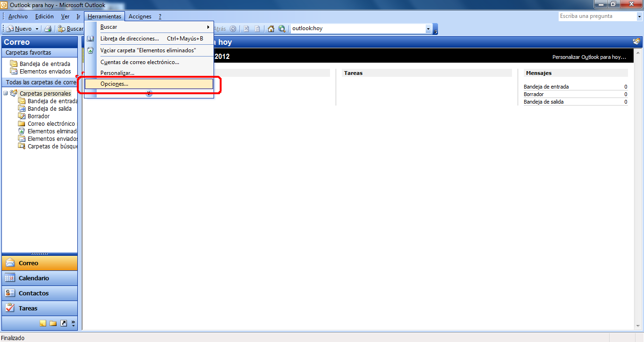This screenshot has width=644, height=342.
Task: Click the vertical scrollbar down arrow
Action: point(638,326)
